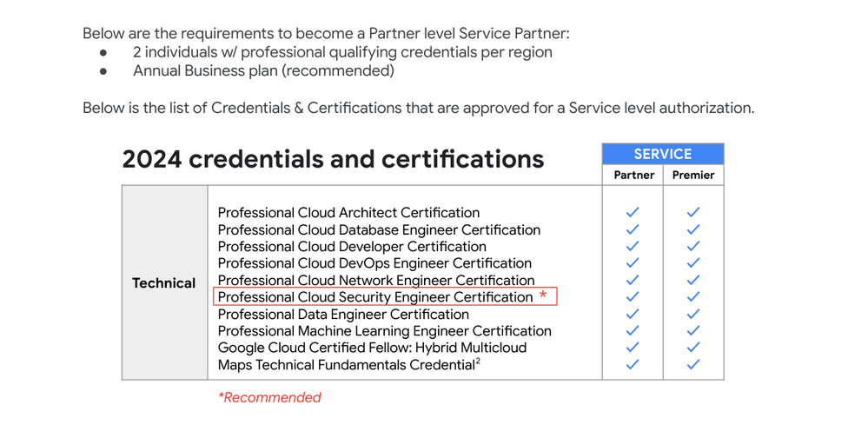Click Premier checkmark for Cloud Architect Certification

[693, 212]
